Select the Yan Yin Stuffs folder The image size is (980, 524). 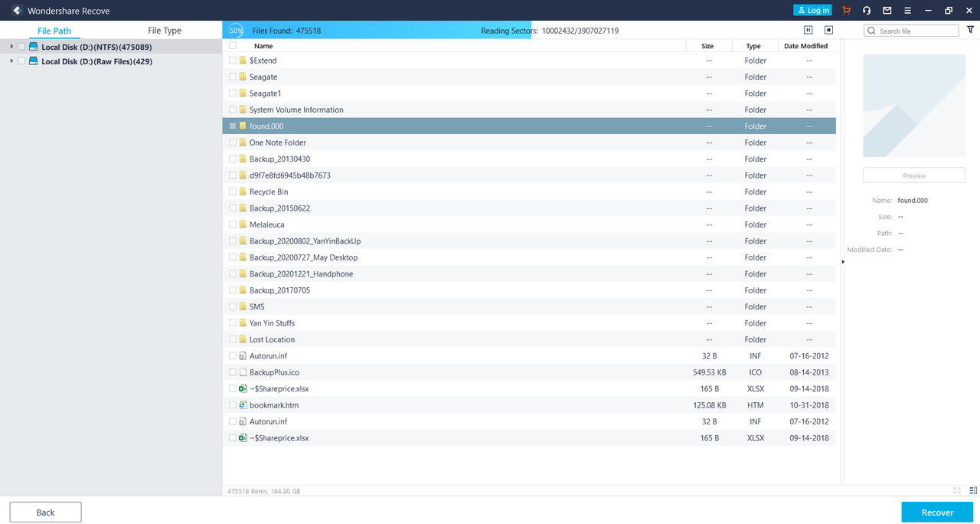272,323
